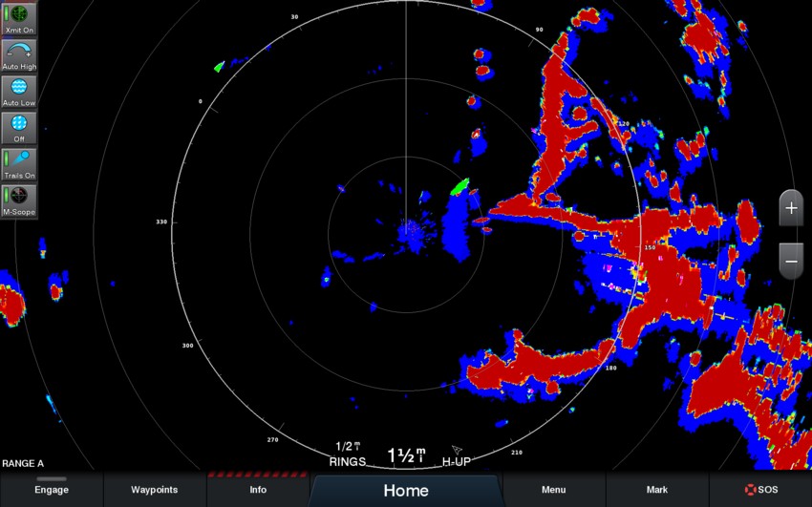Click the green boat target near center
This screenshot has width=812, height=507.
(459, 187)
